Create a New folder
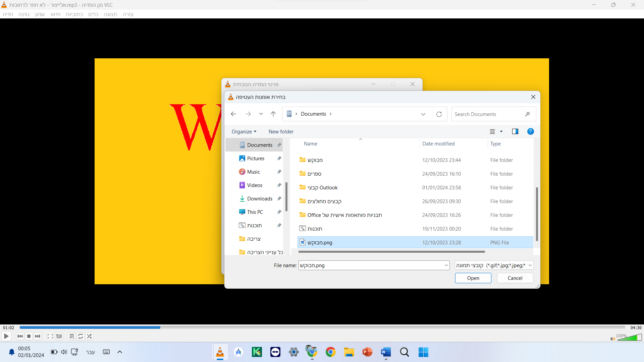This screenshot has width=644, height=362. (281, 132)
